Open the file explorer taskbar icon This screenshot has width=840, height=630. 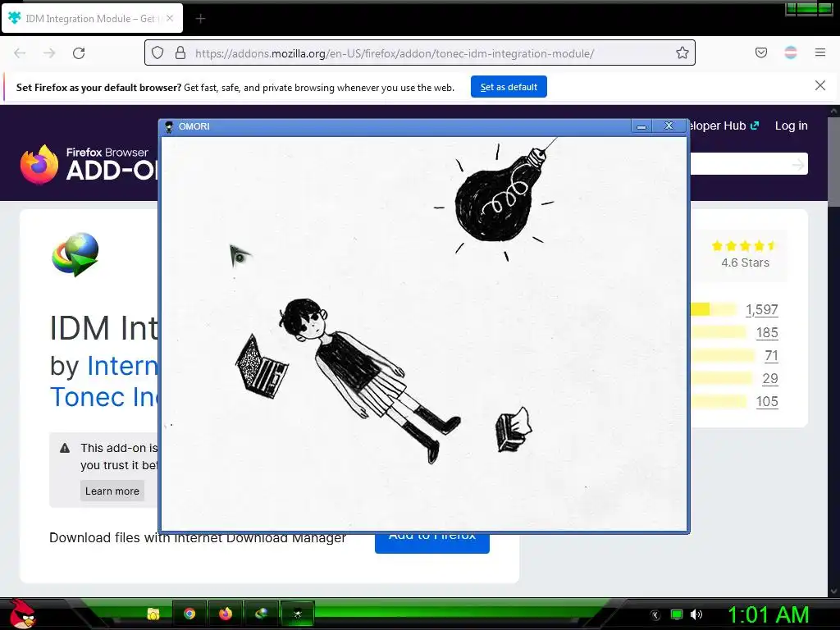(x=153, y=614)
